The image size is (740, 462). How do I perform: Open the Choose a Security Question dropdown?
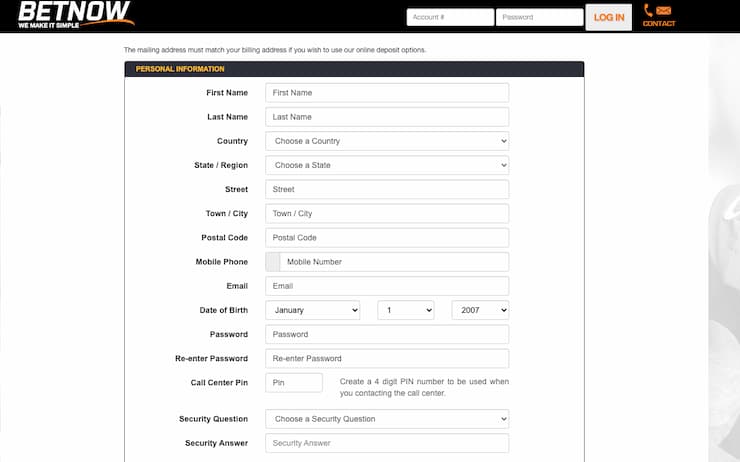(x=387, y=419)
